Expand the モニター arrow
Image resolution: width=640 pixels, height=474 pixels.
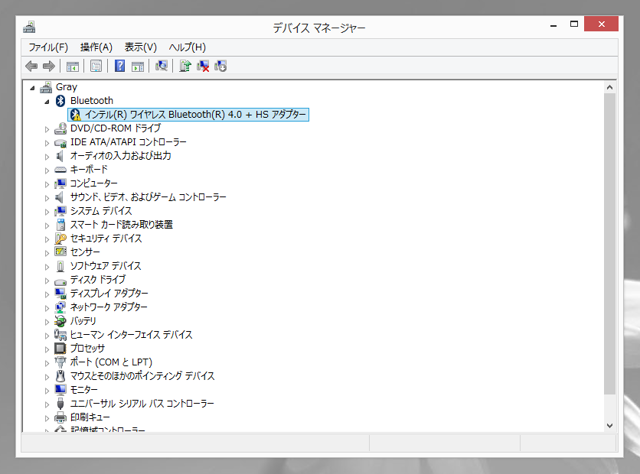click(x=47, y=390)
